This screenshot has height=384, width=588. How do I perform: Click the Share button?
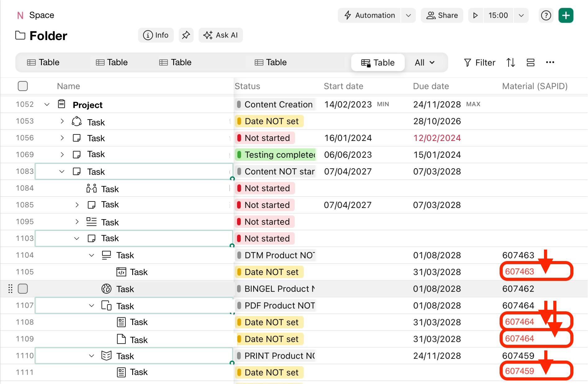tap(442, 16)
